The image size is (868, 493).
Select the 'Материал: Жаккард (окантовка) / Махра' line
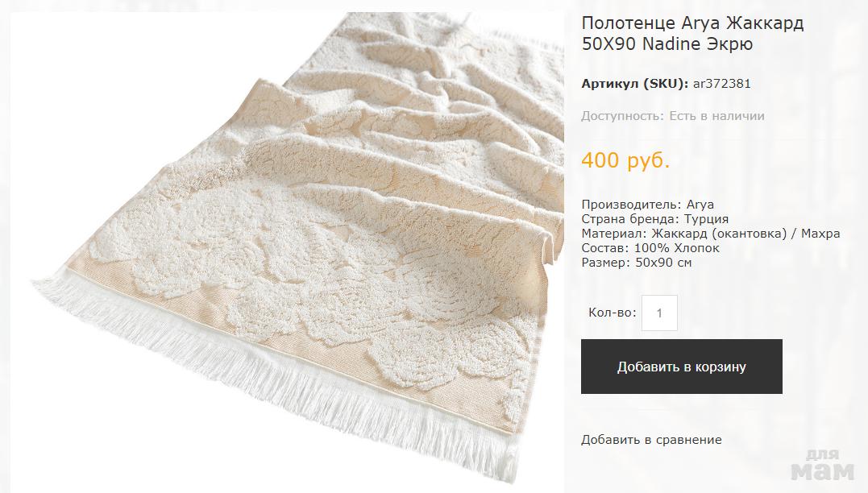711,234
